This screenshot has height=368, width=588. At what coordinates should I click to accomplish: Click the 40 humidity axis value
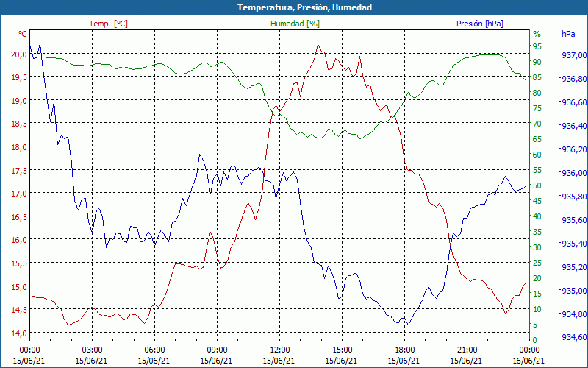click(537, 216)
